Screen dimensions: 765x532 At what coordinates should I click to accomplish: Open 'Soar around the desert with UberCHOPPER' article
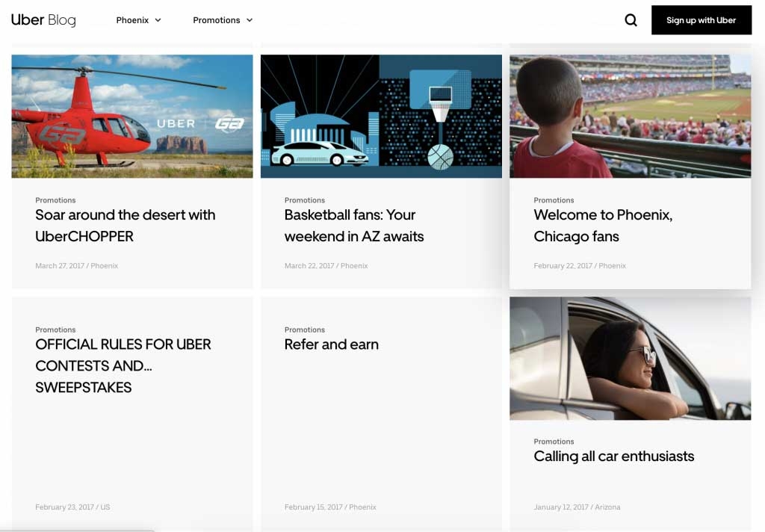125,226
